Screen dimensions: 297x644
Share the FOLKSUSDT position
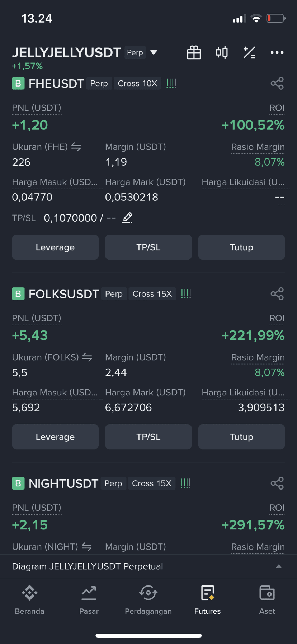(277, 294)
